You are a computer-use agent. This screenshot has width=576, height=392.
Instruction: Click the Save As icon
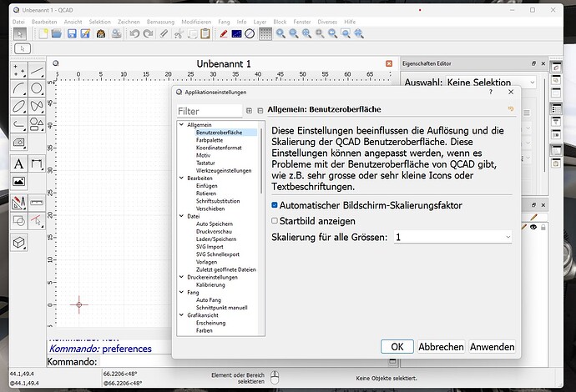click(85, 33)
